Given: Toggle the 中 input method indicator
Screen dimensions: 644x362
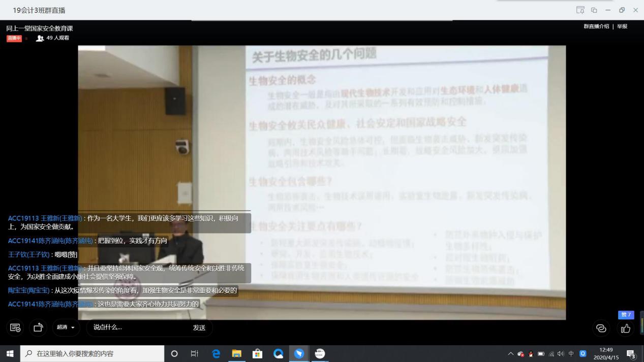Looking at the screenshot, I should tap(571, 354).
